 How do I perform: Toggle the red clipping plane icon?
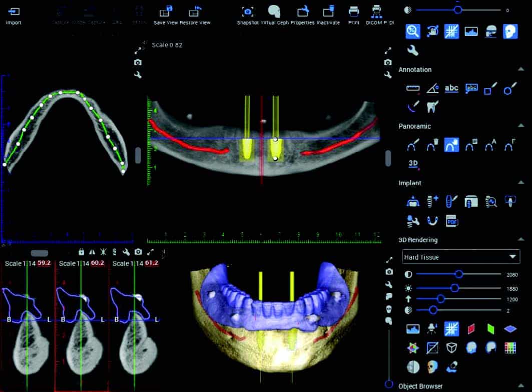(471, 329)
